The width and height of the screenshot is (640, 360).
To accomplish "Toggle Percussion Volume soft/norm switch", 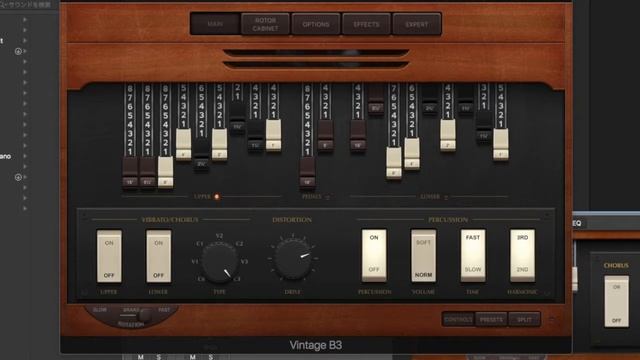I will coord(423,255).
